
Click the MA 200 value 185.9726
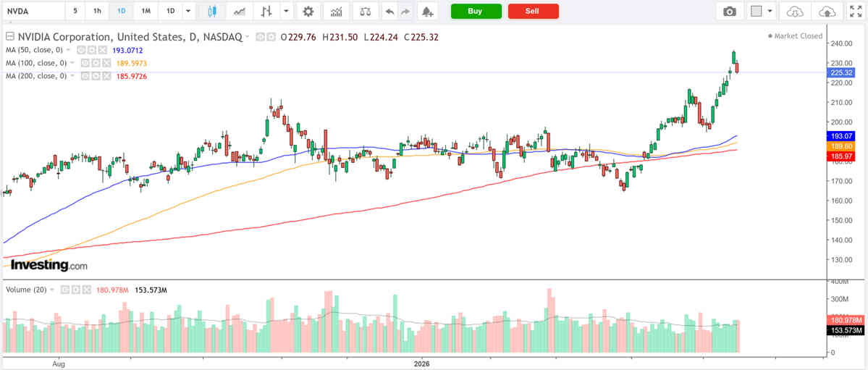(x=131, y=76)
